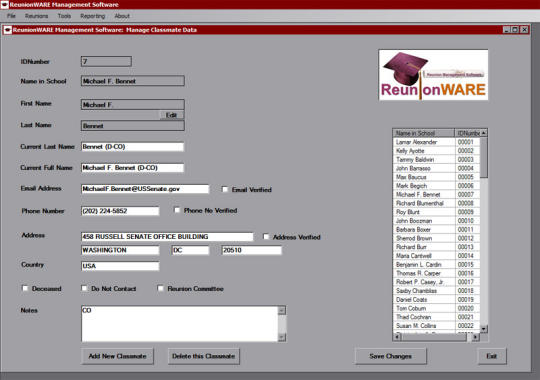Click the Country field

point(120,266)
